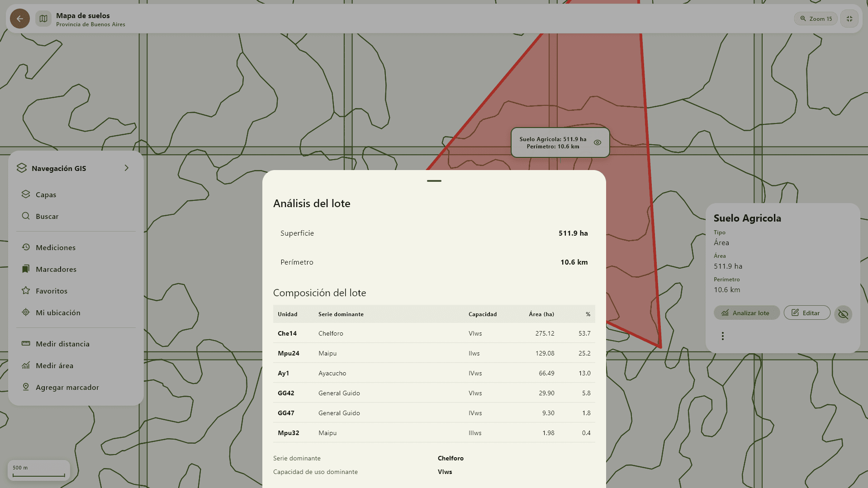Viewport: 868px width, 488px height.
Task: Click the Zoom 15 indicator
Action: 816,19
